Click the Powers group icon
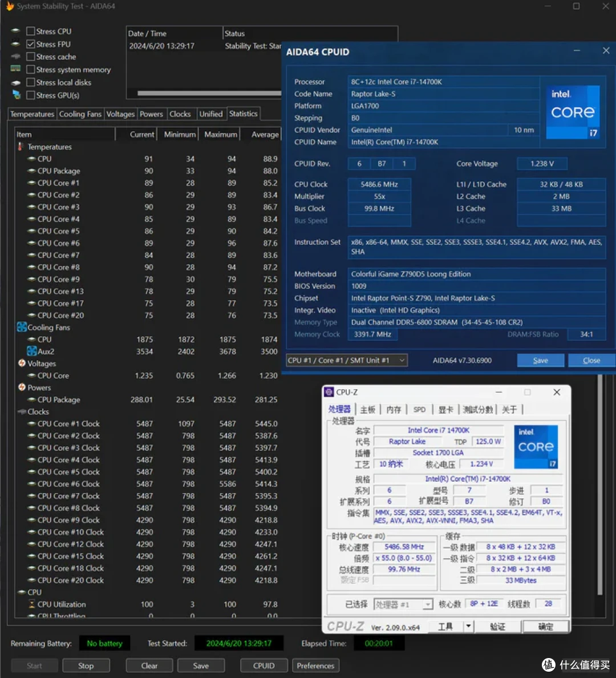This screenshot has height=678, width=616. point(22,387)
